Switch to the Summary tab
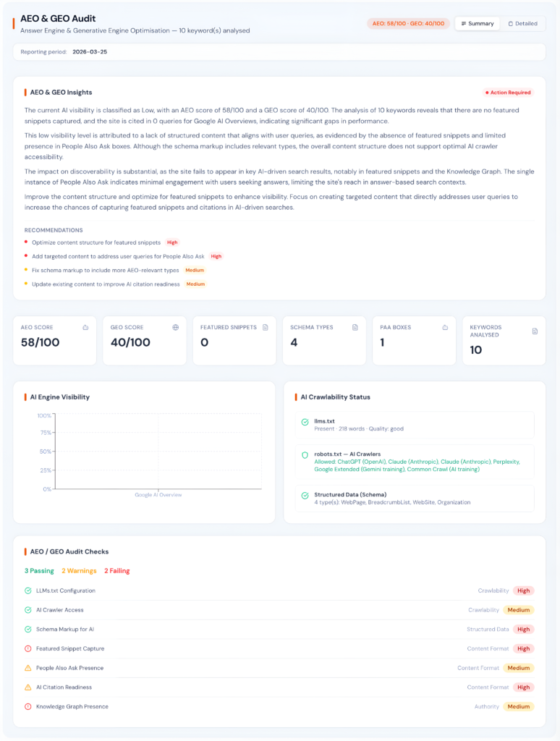The image size is (560, 741). pyautogui.click(x=477, y=23)
